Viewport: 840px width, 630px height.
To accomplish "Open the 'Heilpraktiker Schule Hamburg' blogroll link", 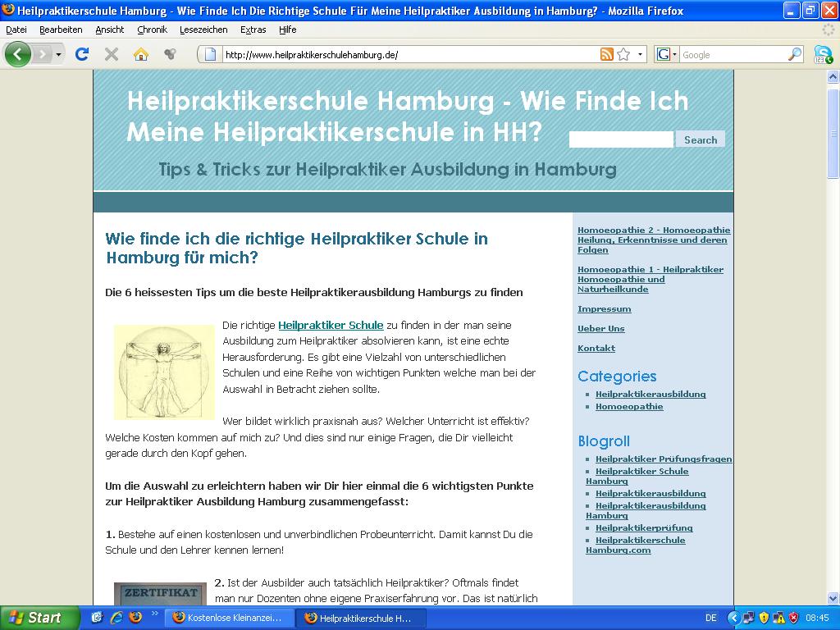I will click(x=637, y=476).
